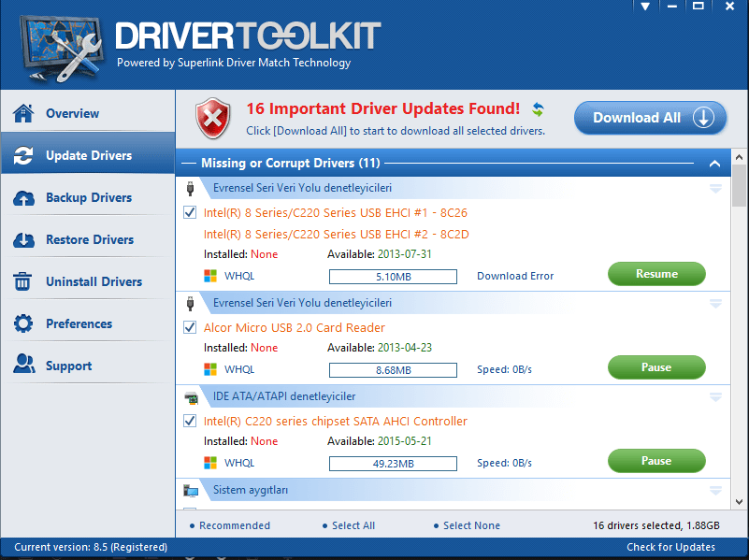The image size is (749, 560).
Task: Open Backup Drivers section
Action: tap(89, 197)
